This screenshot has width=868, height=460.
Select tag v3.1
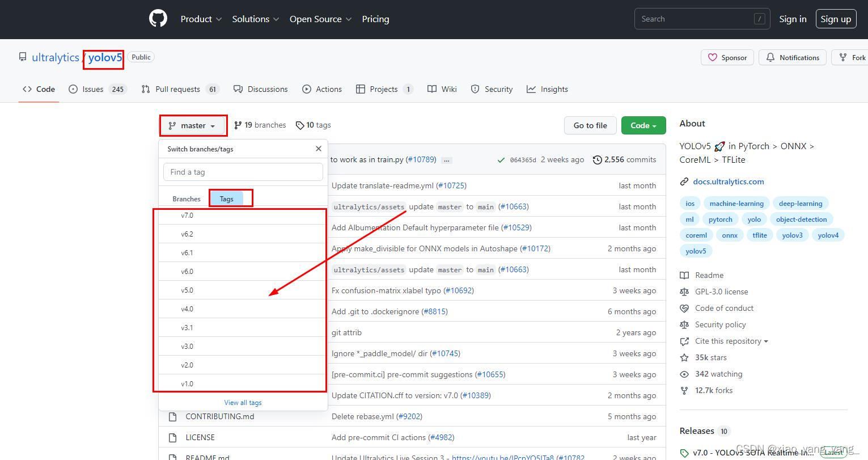pyautogui.click(x=243, y=328)
